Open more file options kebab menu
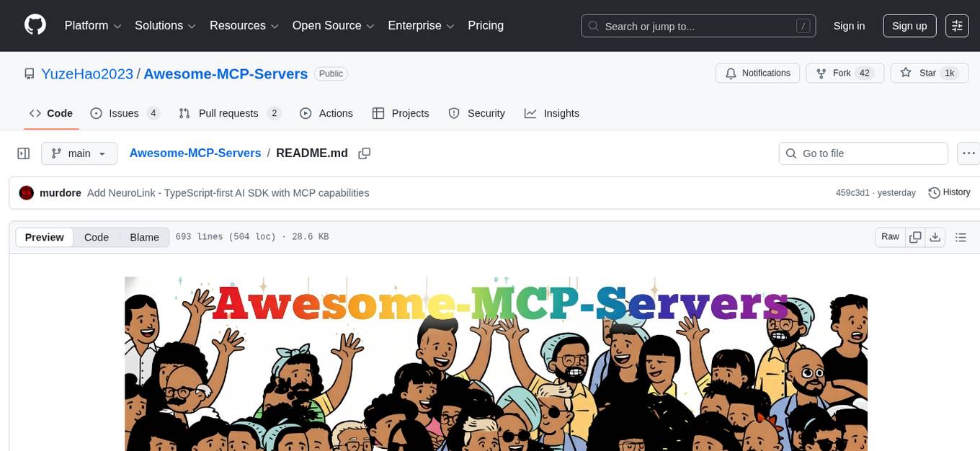 [968, 153]
